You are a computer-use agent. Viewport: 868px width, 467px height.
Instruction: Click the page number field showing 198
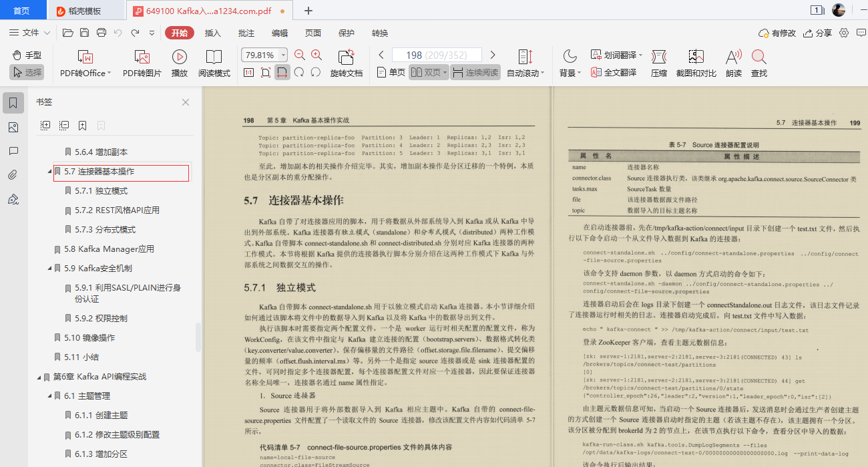coord(437,55)
